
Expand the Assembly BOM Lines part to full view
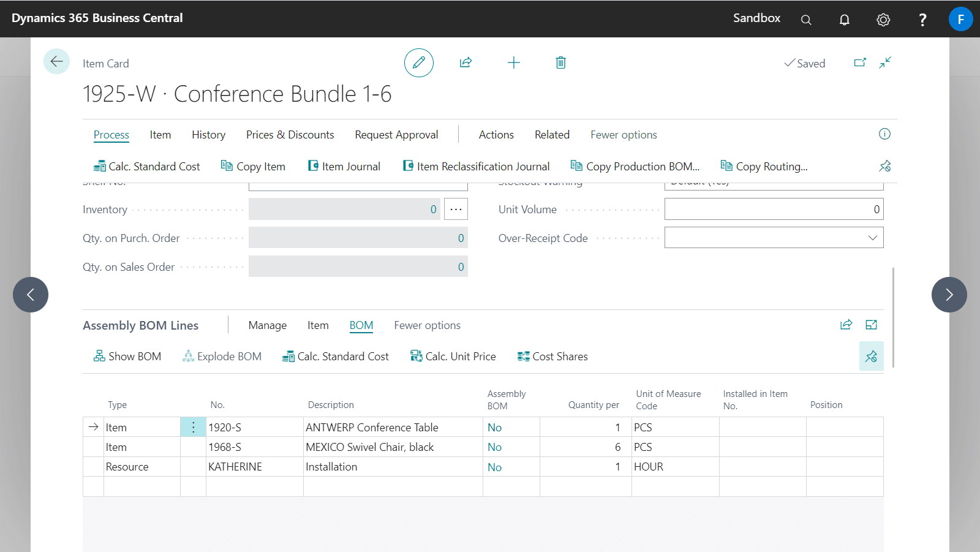pyautogui.click(x=871, y=325)
